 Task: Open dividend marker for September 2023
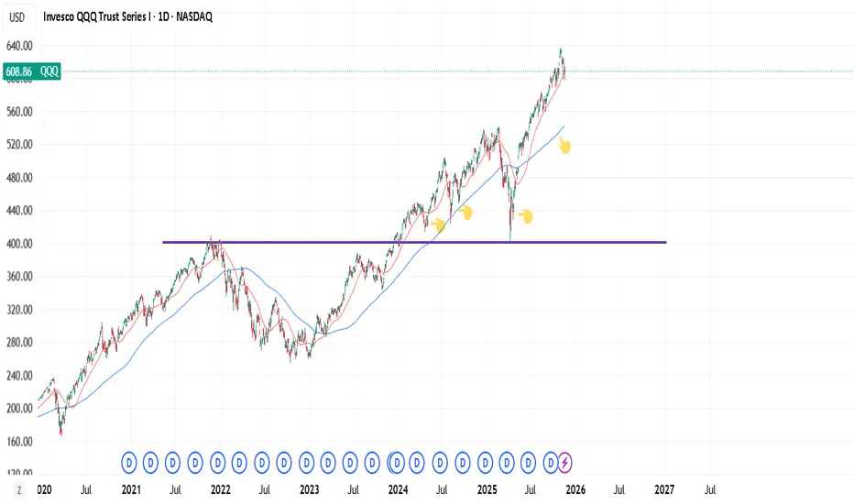click(372, 463)
